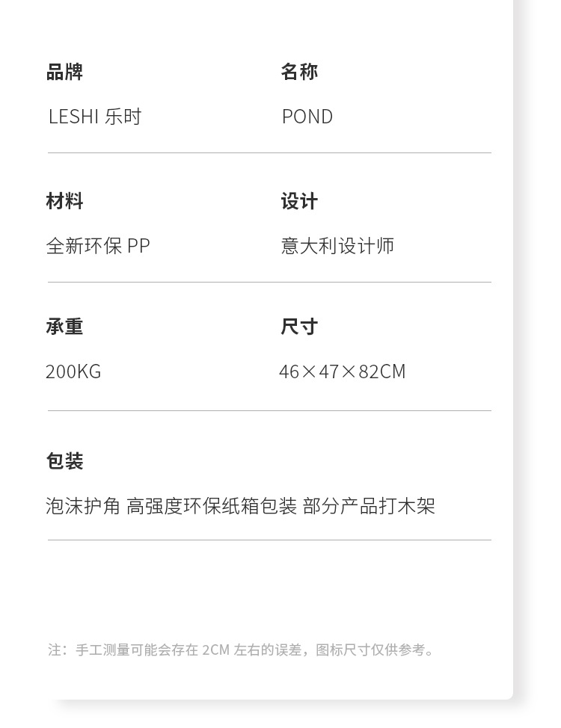The image size is (561, 728).
Task: Click the 部分产品打木架 phrase
Action: pos(369,506)
